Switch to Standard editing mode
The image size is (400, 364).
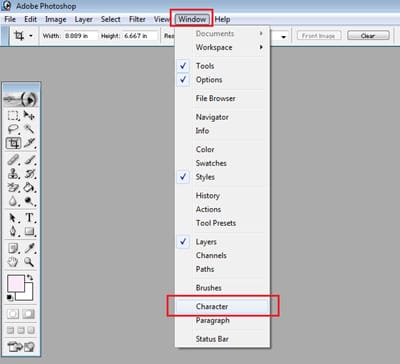click(x=13, y=314)
